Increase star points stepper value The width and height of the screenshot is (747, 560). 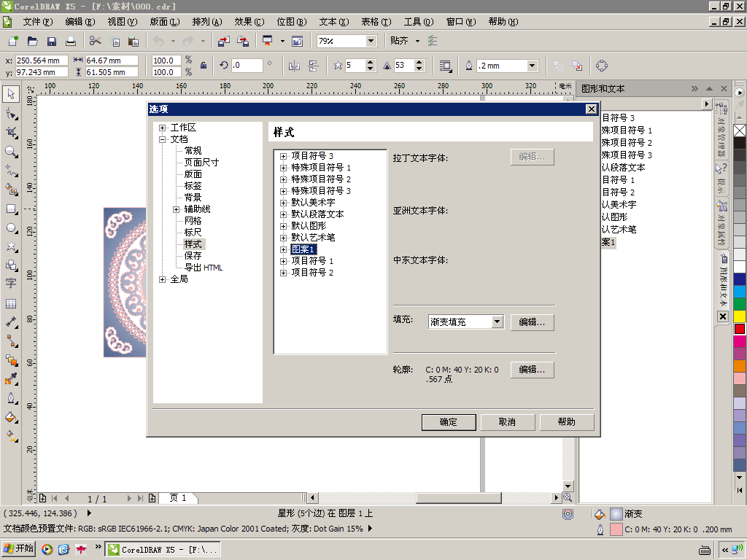click(370, 63)
